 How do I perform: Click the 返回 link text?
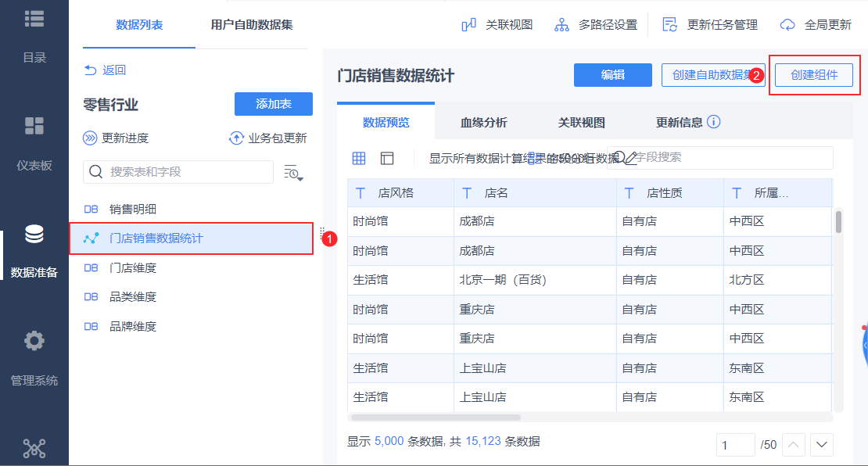[x=114, y=70]
